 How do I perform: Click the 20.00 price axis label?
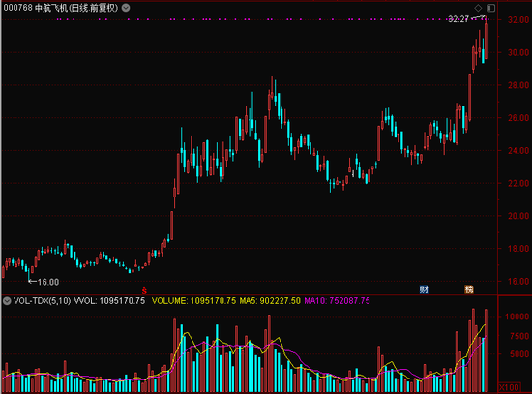click(x=518, y=216)
